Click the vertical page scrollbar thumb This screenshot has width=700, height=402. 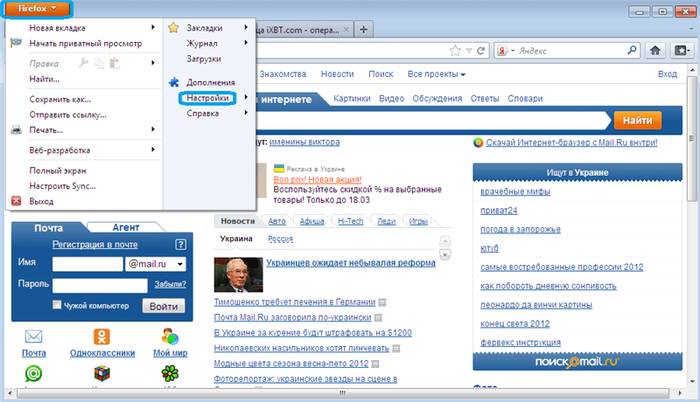pyautogui.click(x=692, y=138)
